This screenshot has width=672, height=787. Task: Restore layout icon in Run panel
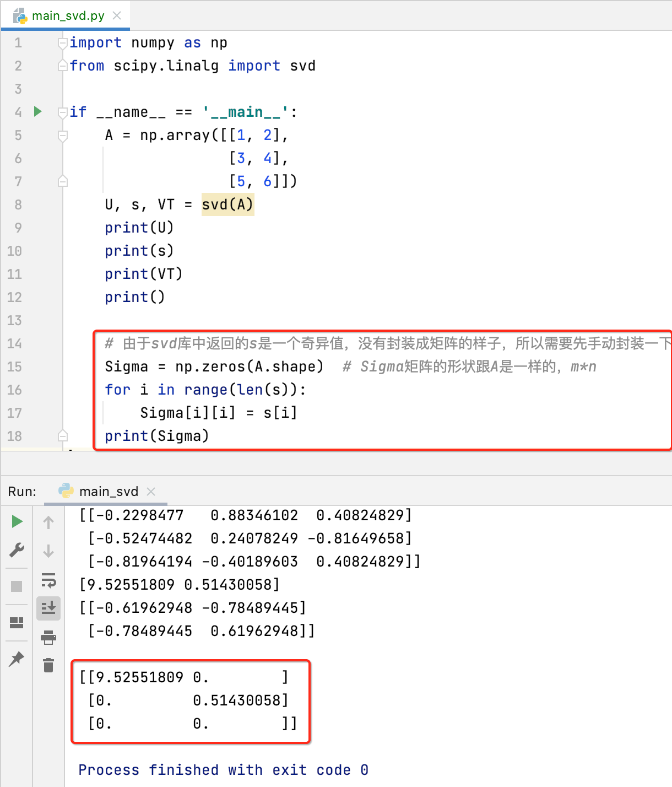[17, 623]
